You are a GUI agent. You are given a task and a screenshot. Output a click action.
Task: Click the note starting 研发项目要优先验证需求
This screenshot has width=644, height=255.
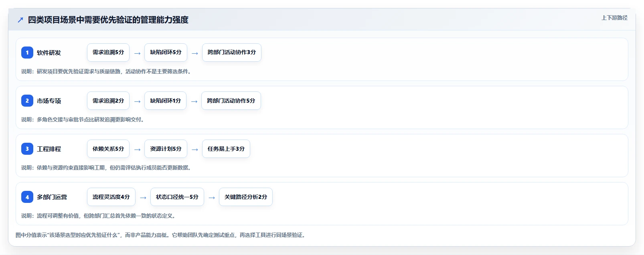click(x=107, y=71)
